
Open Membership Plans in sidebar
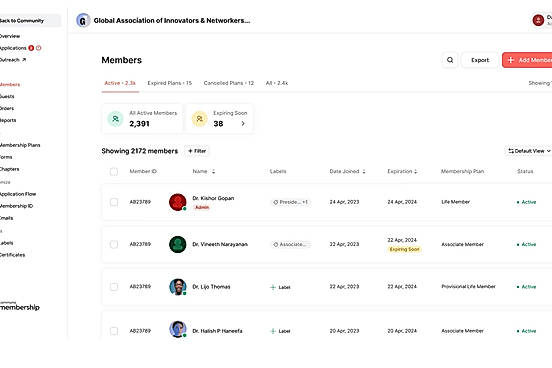(x=20, y=145)
